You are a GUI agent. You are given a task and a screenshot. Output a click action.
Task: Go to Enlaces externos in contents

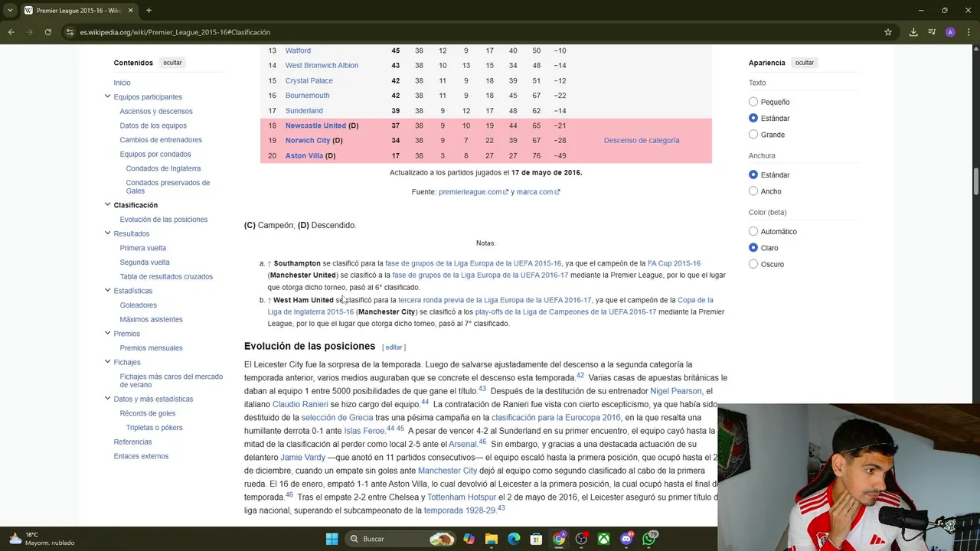coord(141,456)
